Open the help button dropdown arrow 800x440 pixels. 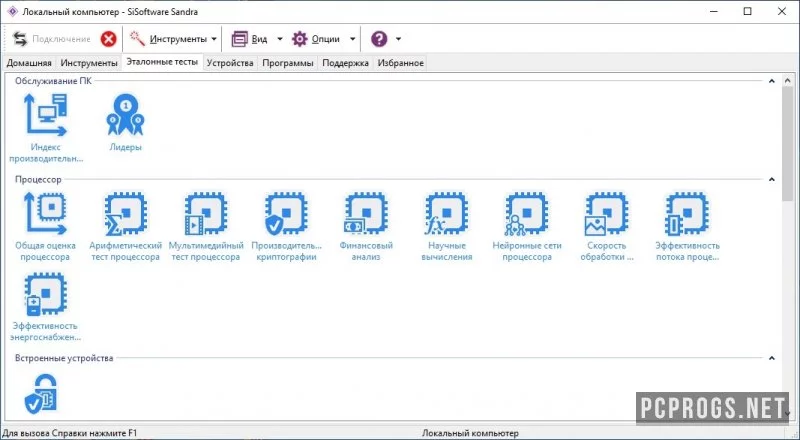[398, 39]
